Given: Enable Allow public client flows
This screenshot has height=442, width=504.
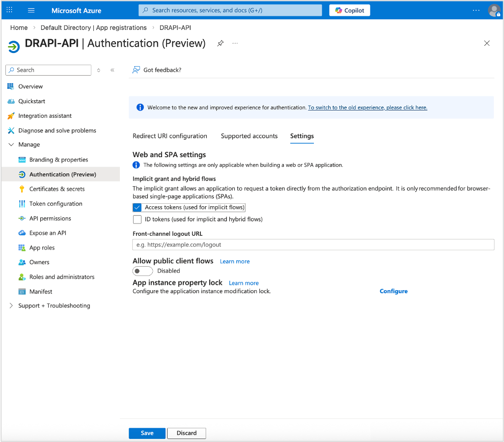Looking at the screenshot, I should coord(142,271).
